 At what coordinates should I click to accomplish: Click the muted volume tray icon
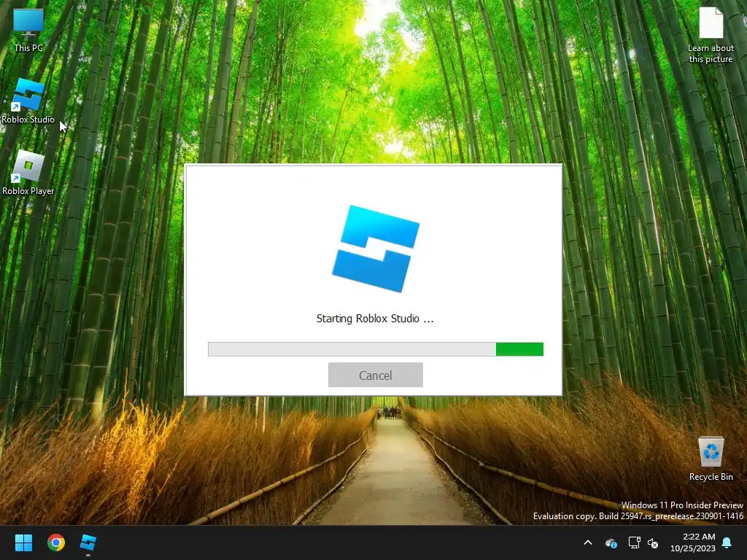tap(653, 542)
